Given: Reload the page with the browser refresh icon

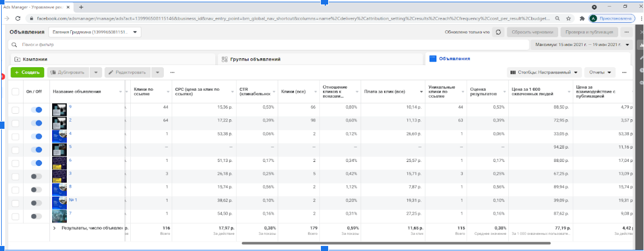Looking at the screenshot, I should (x=18, y=18).
